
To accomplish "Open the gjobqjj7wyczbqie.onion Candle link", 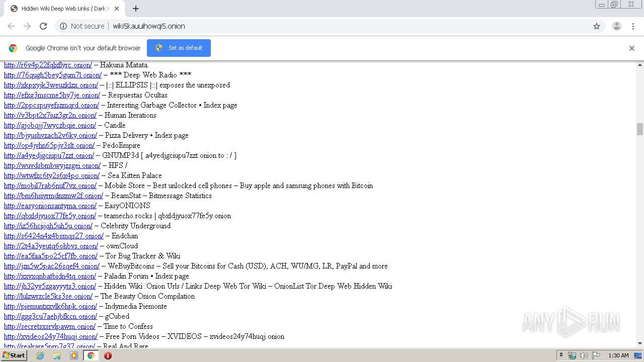I will 50,125.
